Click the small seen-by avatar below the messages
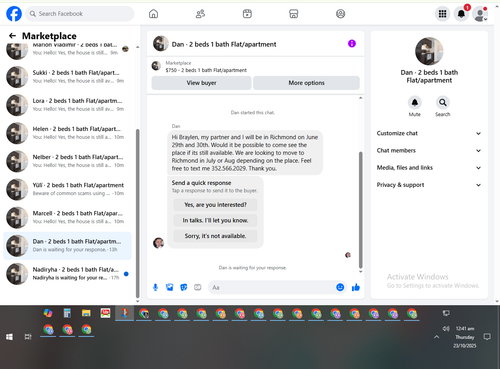This screenshot has width=500, height=369. (348, 255)
